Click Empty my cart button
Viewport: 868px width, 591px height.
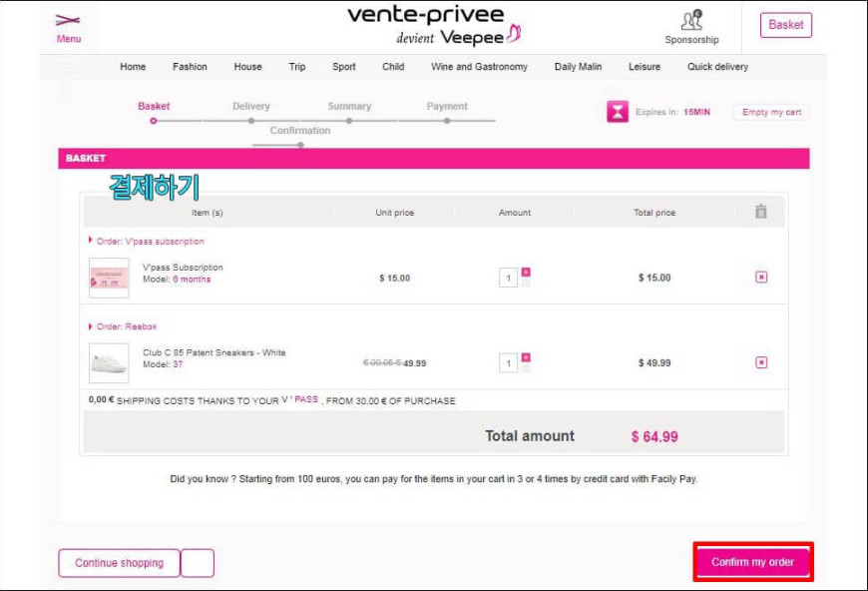pos(771,112)
